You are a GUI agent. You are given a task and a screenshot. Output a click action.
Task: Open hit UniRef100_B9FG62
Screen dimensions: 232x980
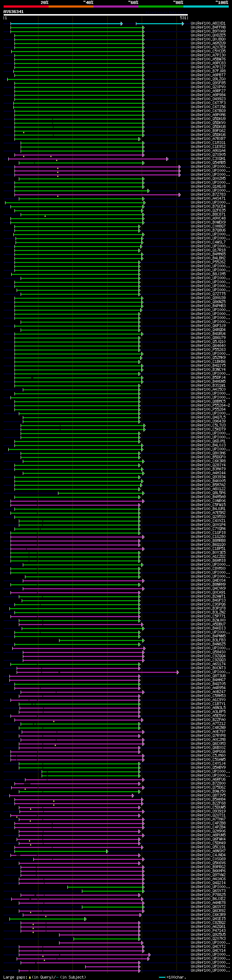[208, 131]
